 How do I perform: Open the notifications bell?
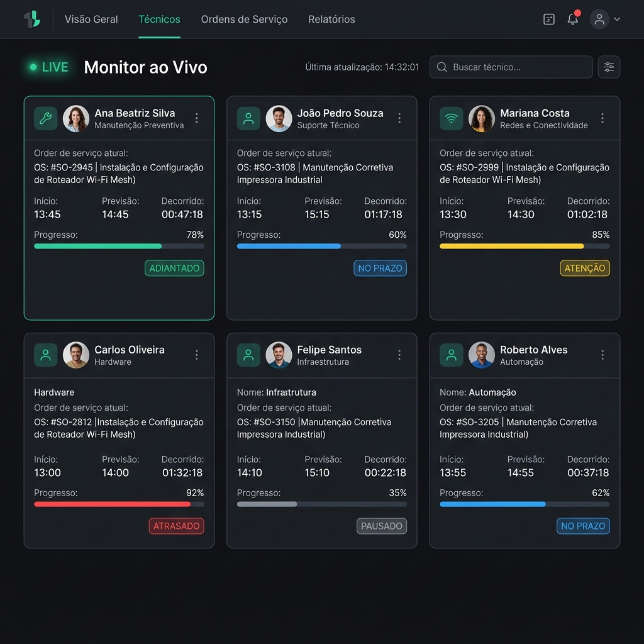[572, 19]
